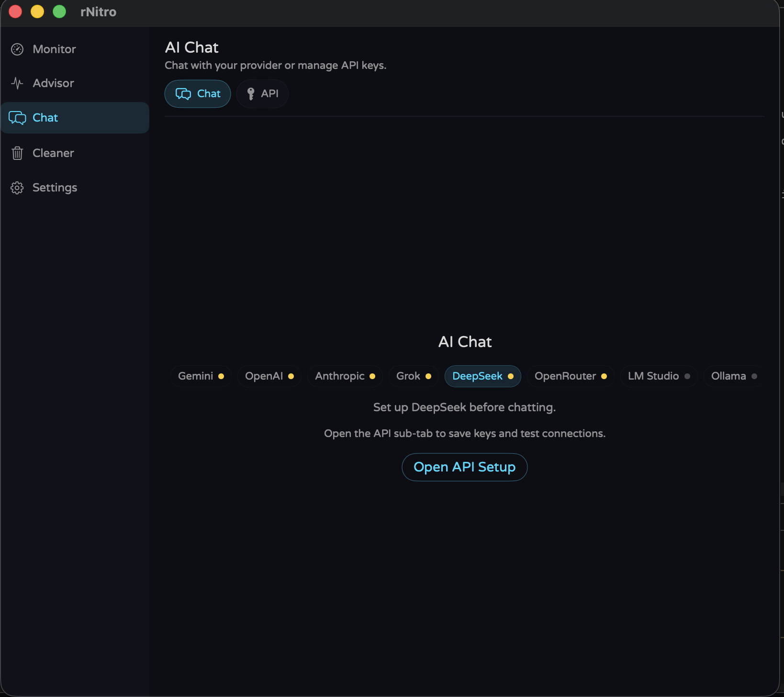Click the Open API Setup button
The height and width of the screenshot is (697, 784).
[x=464, y=467]
